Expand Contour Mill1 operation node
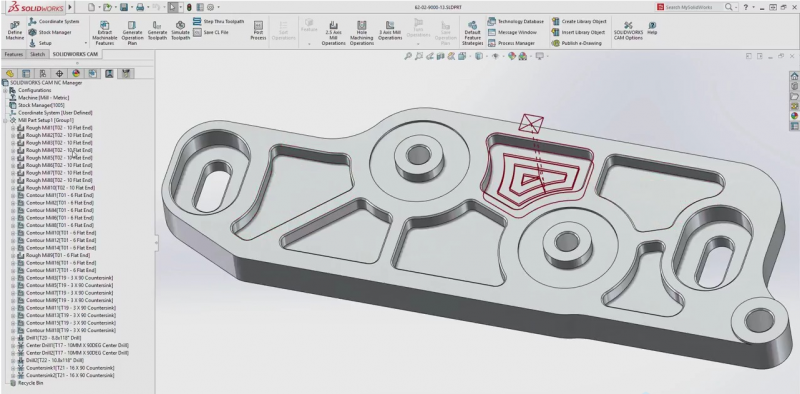800x394 pixels. tap(13, 195)
